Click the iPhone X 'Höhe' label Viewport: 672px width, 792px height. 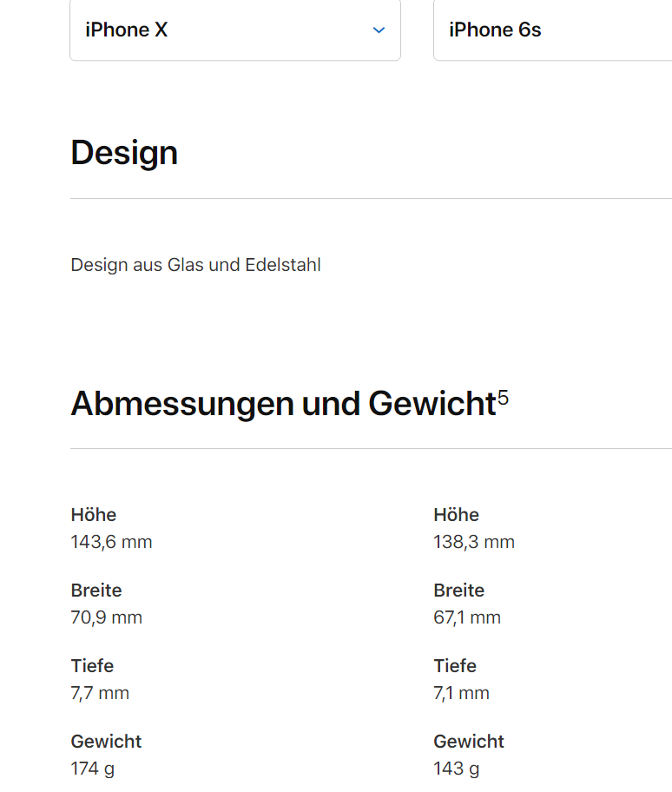[94, 515]
